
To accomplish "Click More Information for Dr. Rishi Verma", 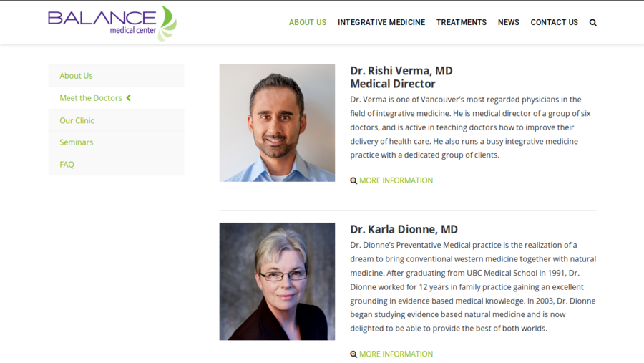I will pos(396,180).
